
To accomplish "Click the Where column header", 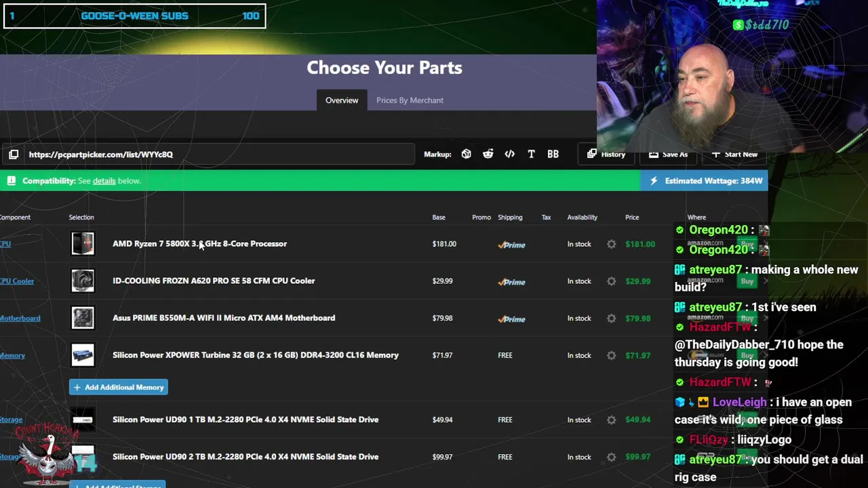I will point(696,218).
